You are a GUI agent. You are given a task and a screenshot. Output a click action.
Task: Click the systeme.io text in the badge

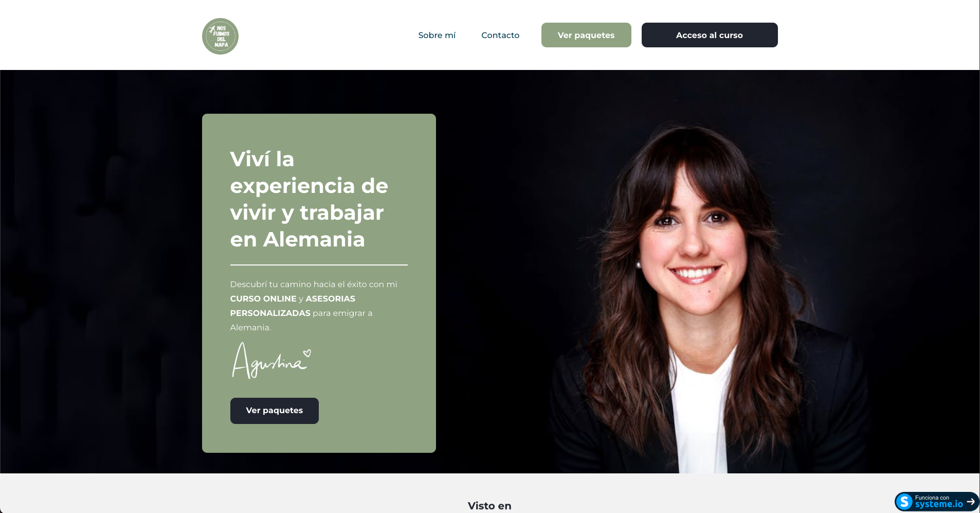(x=939, y=505)
